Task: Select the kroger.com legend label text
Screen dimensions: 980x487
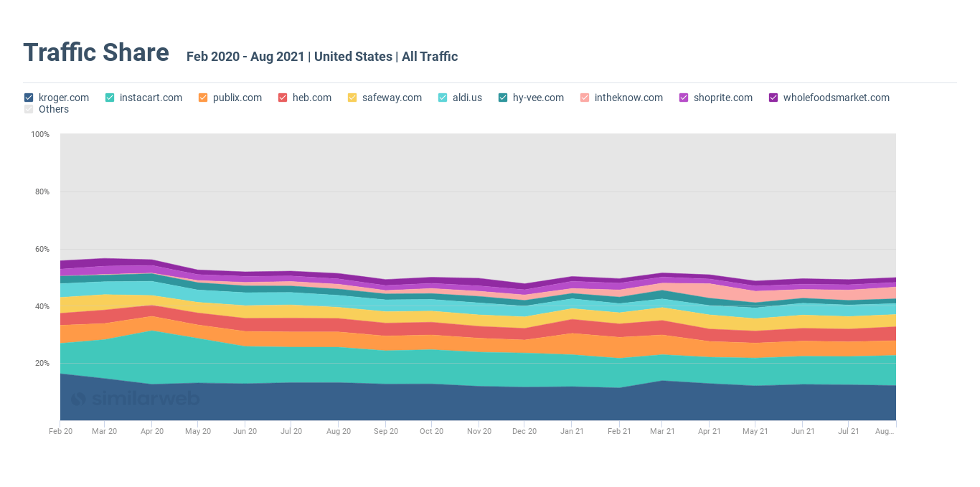Action: [x=63, y=98]
